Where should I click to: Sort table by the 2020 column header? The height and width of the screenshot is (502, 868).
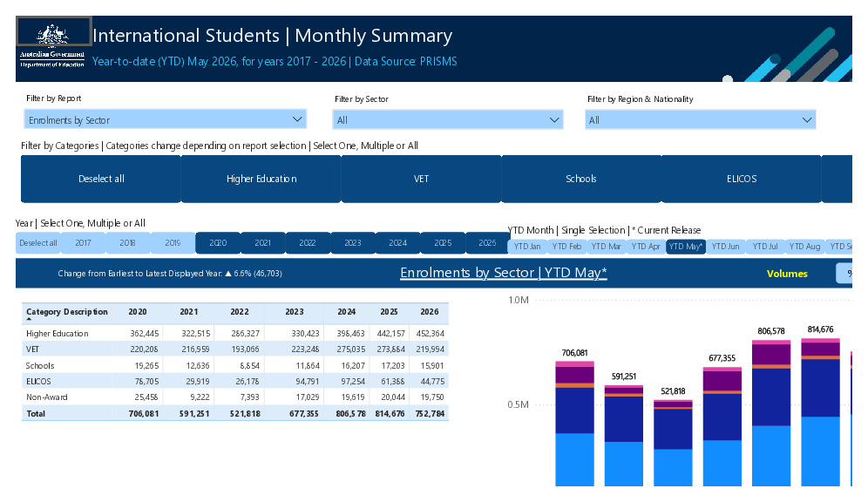pyautogui.click(x=138, y=312)
